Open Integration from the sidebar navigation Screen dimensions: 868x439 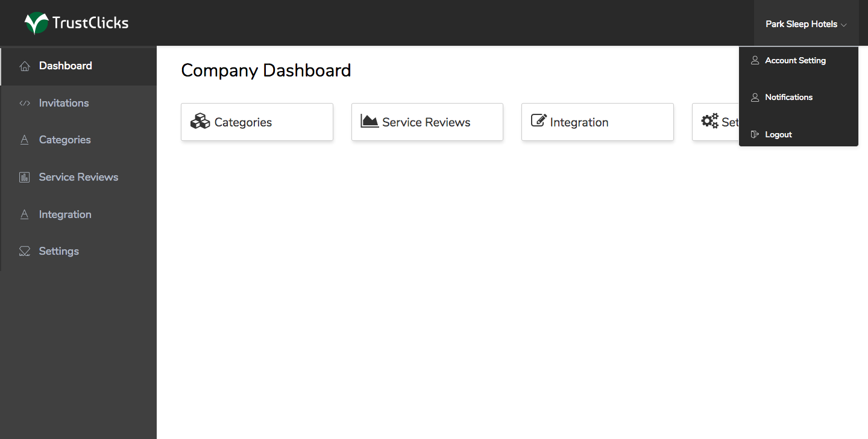pyautogui.click(x=65, y=214)
